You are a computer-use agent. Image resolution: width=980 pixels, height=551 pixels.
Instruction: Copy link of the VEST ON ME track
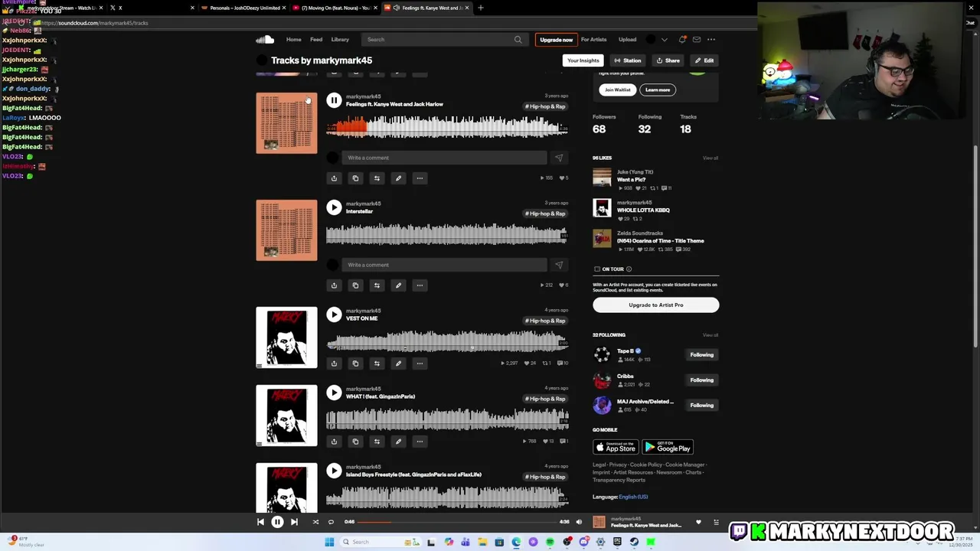pyautogui.click(x=355, y=364)
